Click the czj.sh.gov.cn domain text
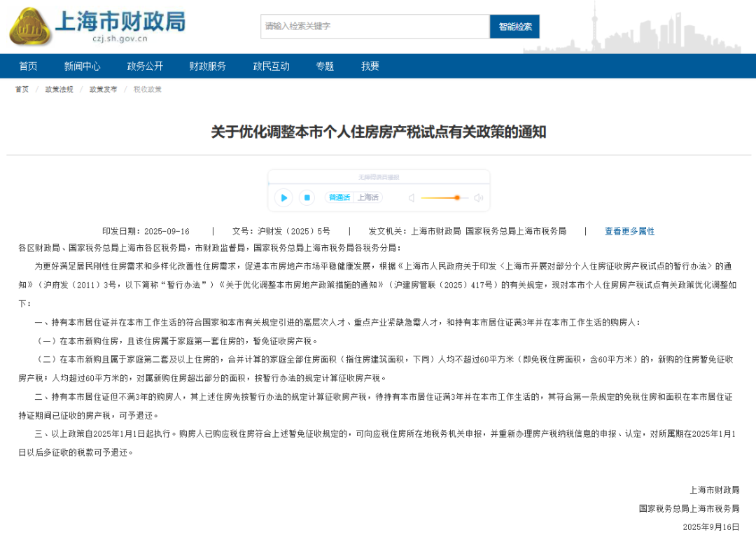 pyautogui.click(x=120, y=39)
